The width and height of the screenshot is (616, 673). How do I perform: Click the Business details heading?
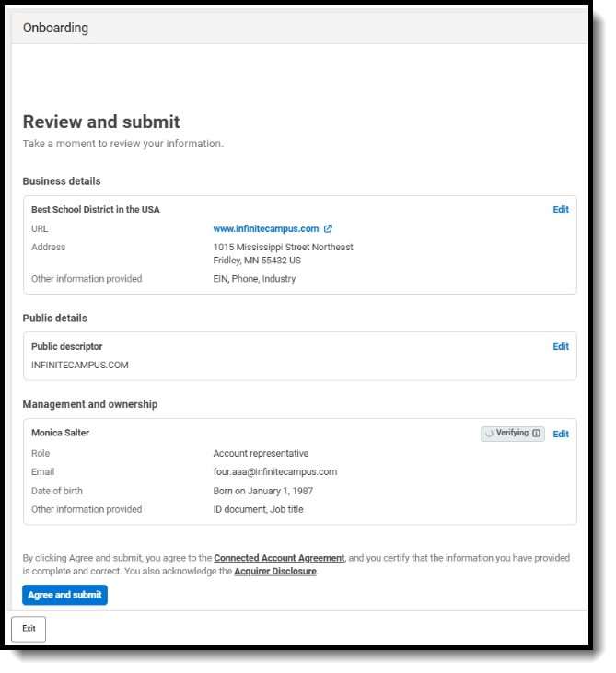[62, 181]
